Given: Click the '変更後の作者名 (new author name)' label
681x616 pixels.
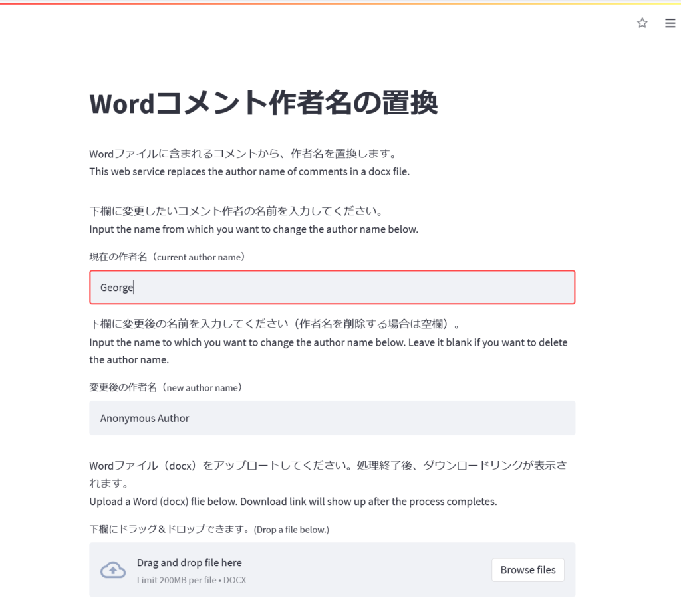Looking at the screenshot, I should (165, 387).
